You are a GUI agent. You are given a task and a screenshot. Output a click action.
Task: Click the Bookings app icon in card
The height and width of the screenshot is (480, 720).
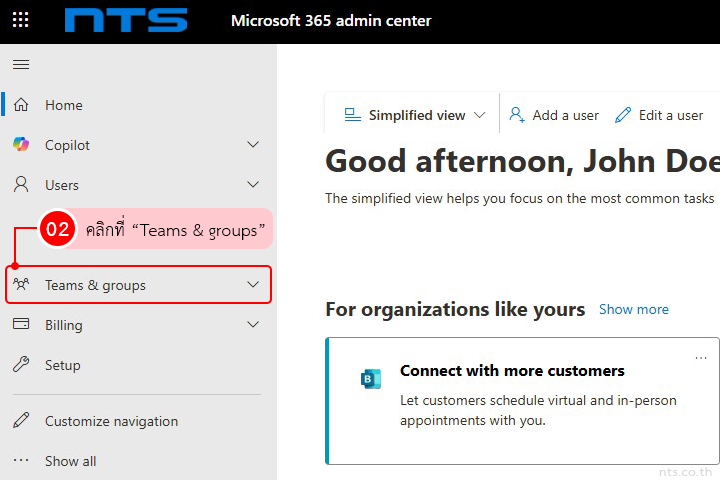click(x=370, y=379)
